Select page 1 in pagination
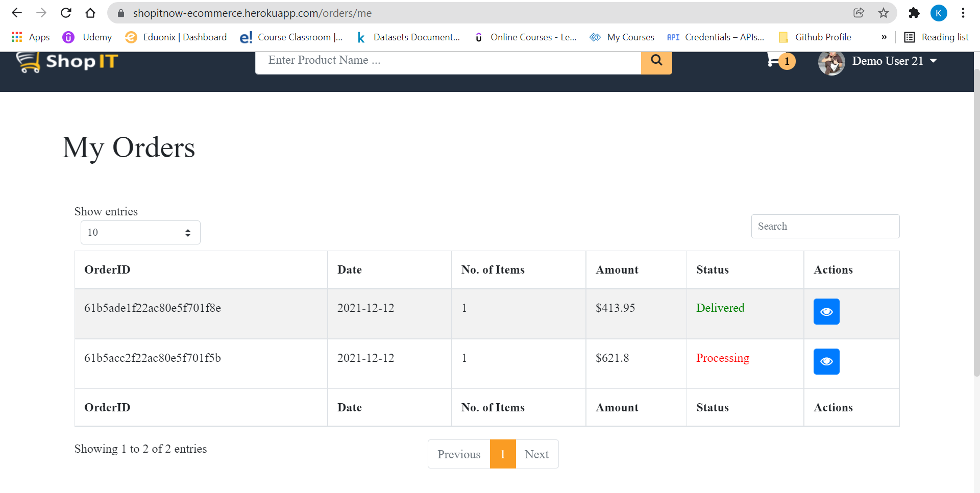Viewport: 980px width, 493px height. [x=503, y=454]
